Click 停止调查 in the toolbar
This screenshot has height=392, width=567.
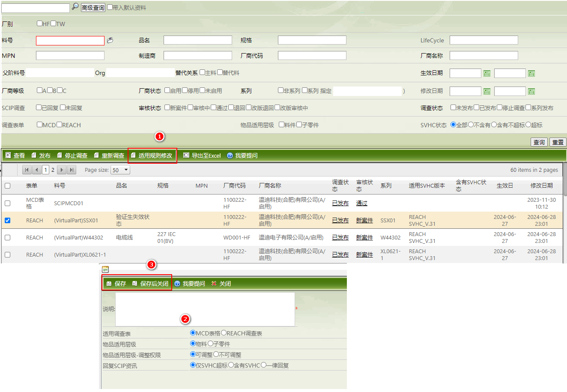point(72,156)
